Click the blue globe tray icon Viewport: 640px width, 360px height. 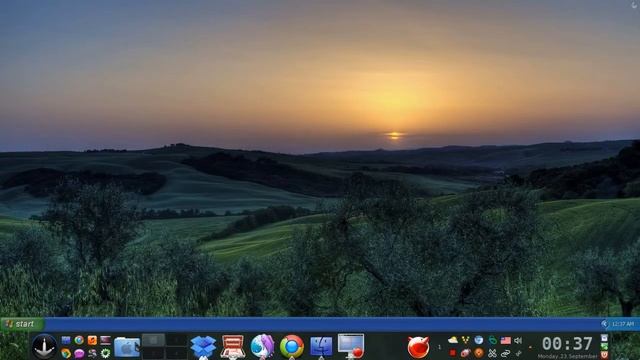coord(479,340)
